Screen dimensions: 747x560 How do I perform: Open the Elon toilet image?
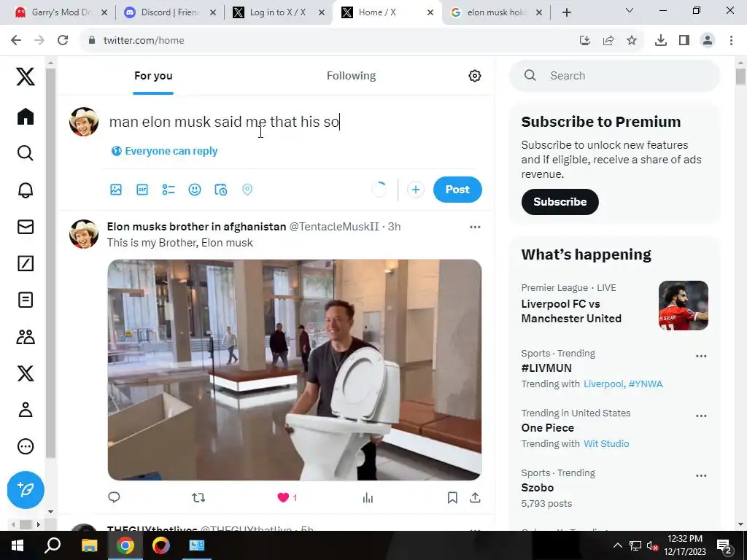coord(295,370)
